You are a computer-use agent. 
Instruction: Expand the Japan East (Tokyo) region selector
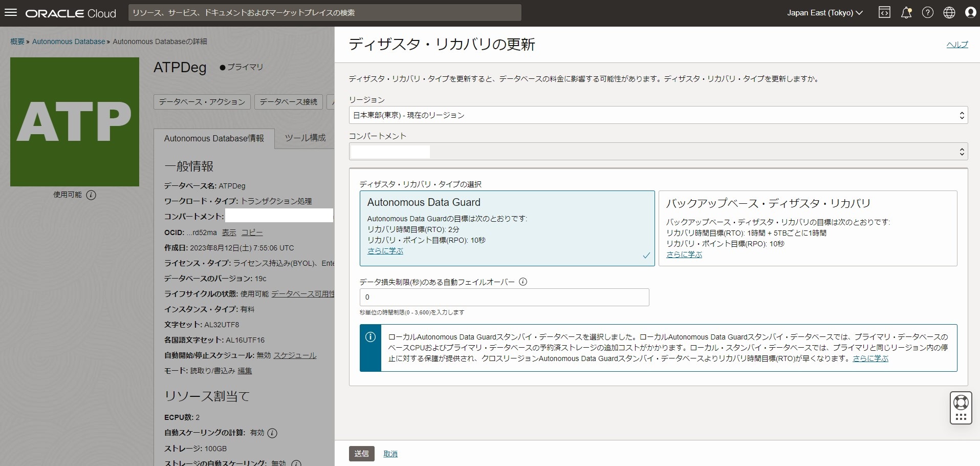[824, 13]
